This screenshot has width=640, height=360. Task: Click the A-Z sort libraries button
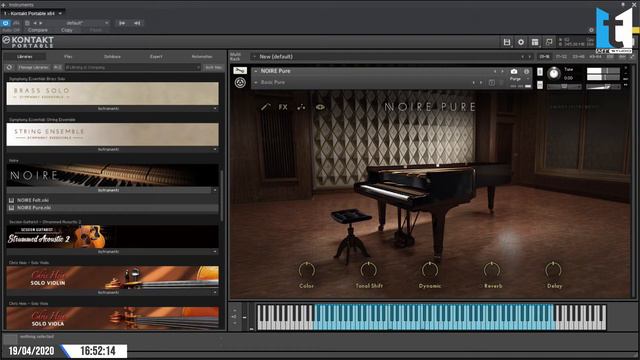click(58, 67)
